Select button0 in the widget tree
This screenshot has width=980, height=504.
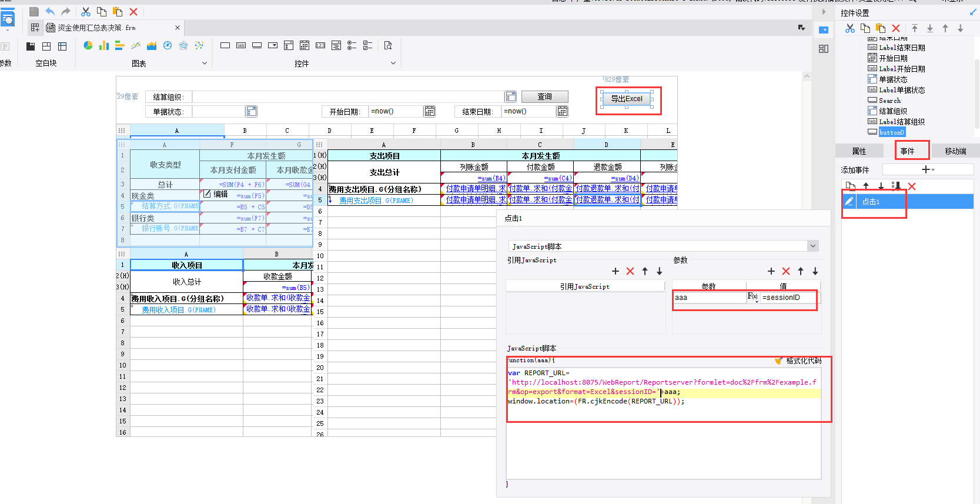click(x=892, y=132)
